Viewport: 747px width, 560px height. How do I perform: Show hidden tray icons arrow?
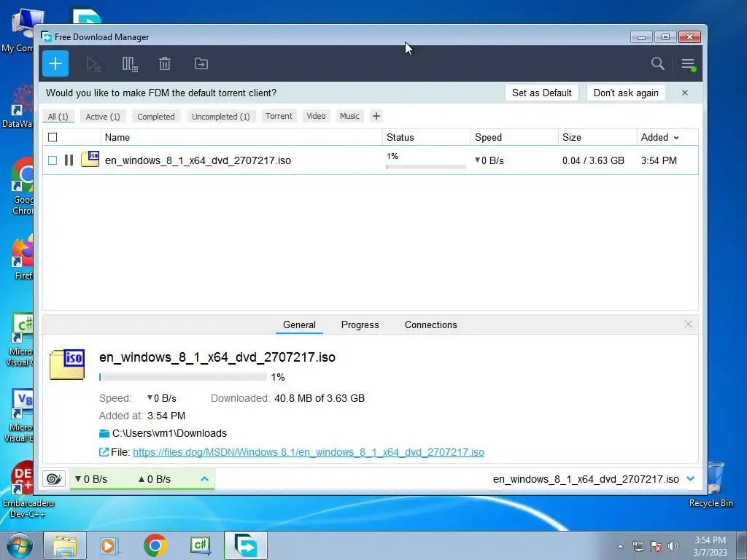[620, 546]
